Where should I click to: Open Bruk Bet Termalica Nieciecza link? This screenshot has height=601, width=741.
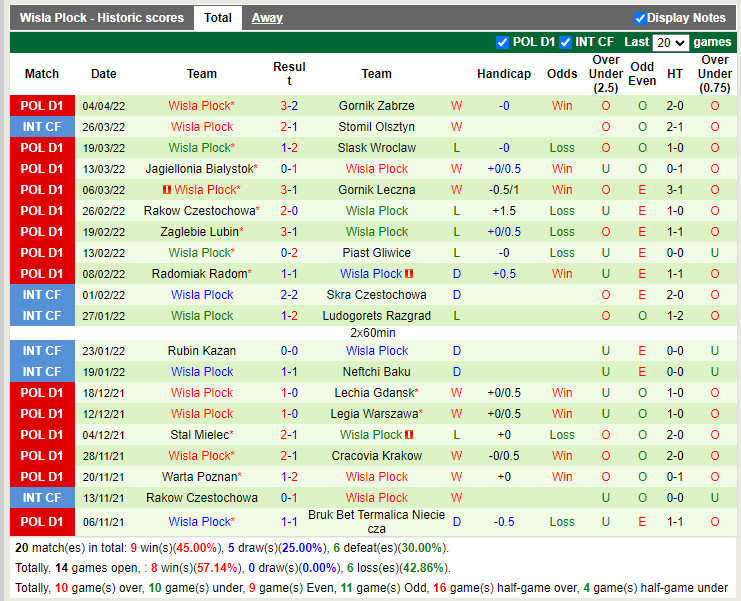[376, 521]
